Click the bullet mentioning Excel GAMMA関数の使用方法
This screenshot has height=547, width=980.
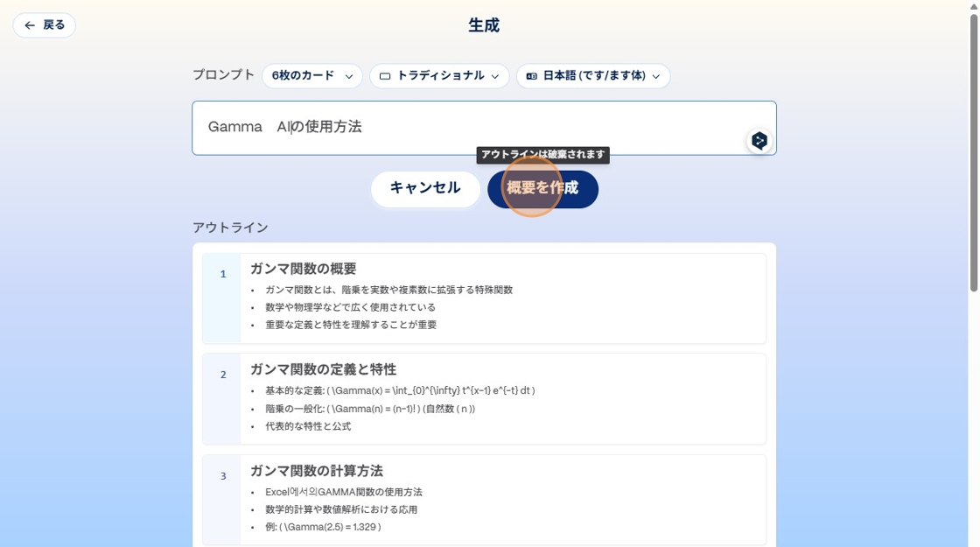(x=344, y=491)
